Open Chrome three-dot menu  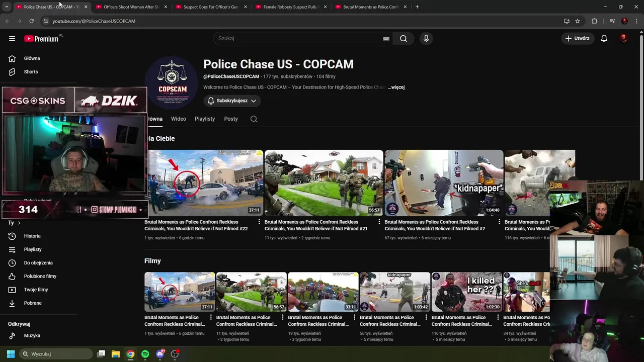pyautogui.click(x=637, y=21)
